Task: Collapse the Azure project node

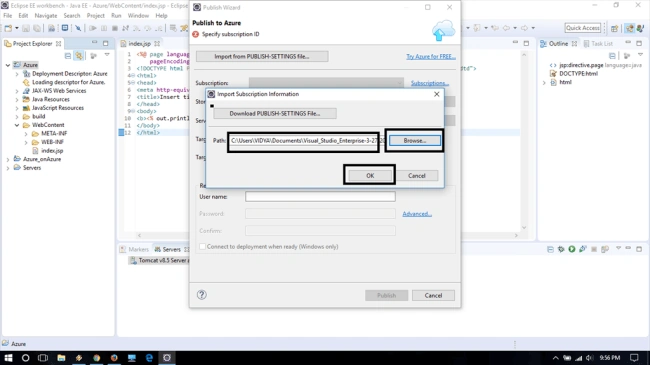Action: point(8,65)
